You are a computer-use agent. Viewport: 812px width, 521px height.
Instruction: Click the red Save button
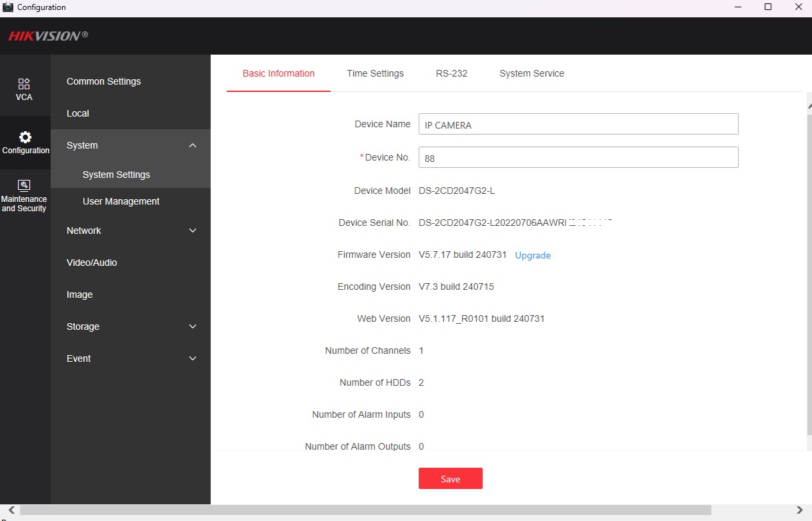click(450, 479)
